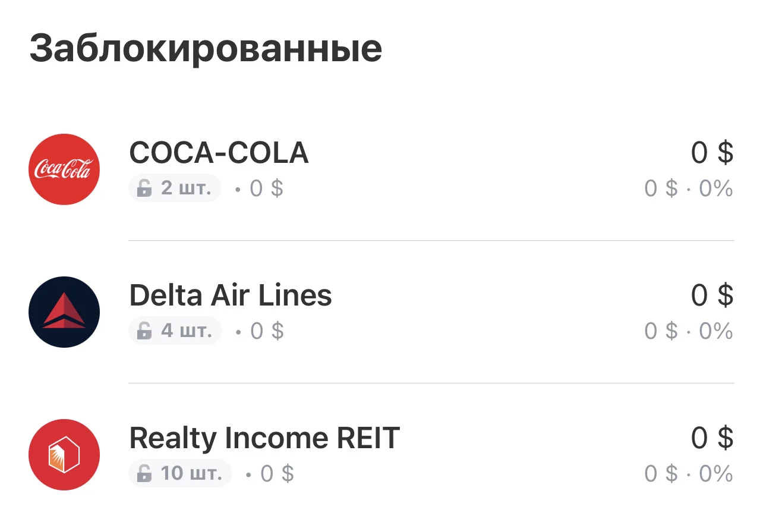Screen dimensions: 763x532
Task: Tap the Заблокированные section header
Action: coord(206,49)
